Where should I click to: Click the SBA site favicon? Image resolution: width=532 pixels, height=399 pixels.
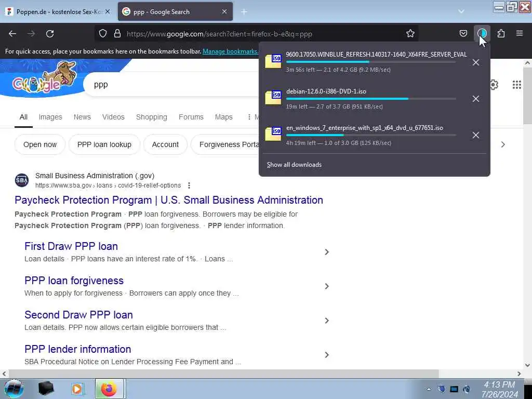22,180
